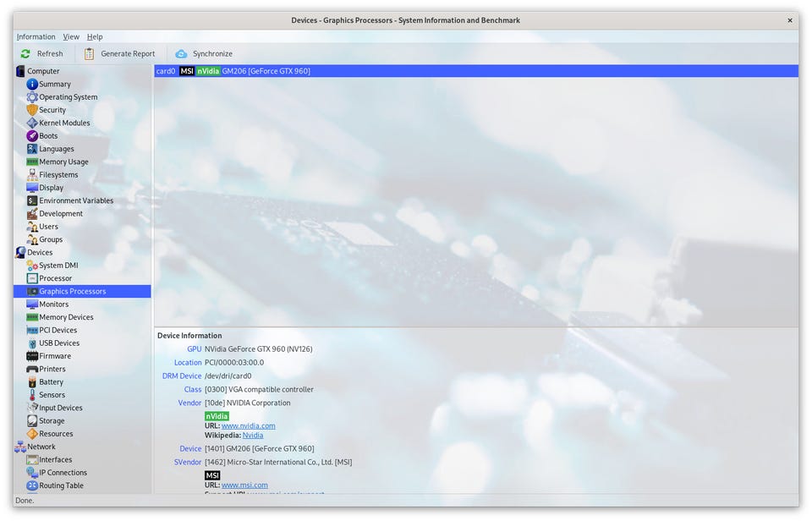Click the Refresh toolbar icon
Image resolution: width=812 pixels, height=521 pixels.
point(25,54)
